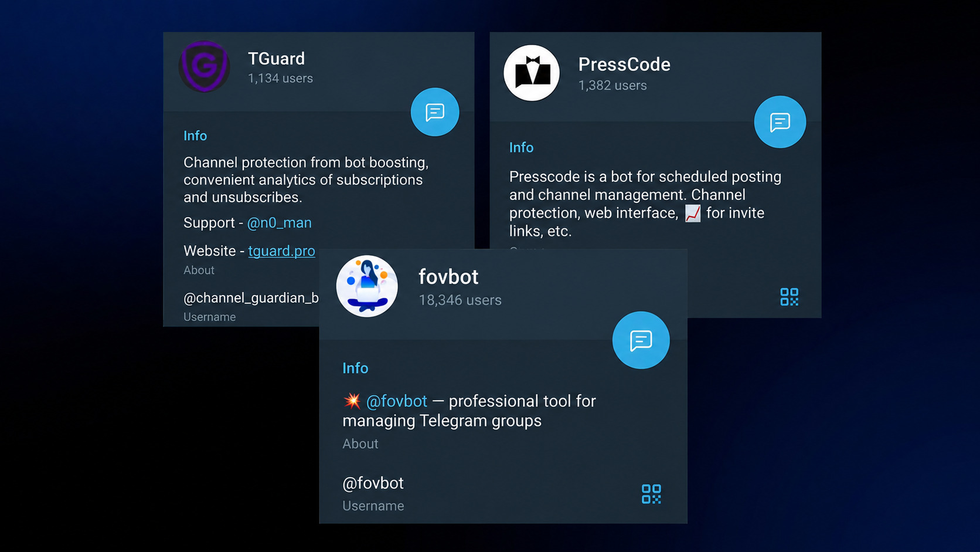Viewport: 980px width, 552px height.
Task: Click fovbot profile avatar
Action: tap(367, 286)
